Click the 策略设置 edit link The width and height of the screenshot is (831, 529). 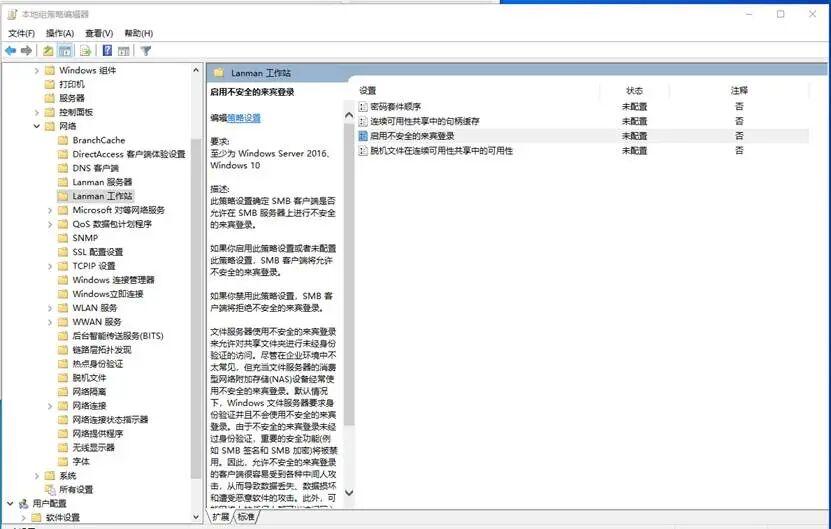tap(244, 118)
